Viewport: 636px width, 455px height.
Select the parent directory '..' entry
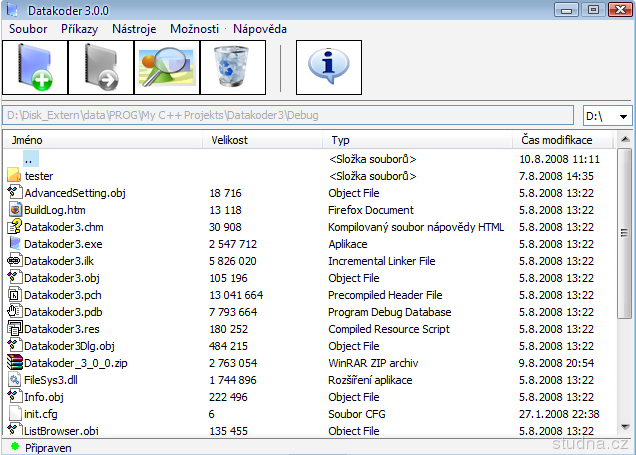coord(30,159)
